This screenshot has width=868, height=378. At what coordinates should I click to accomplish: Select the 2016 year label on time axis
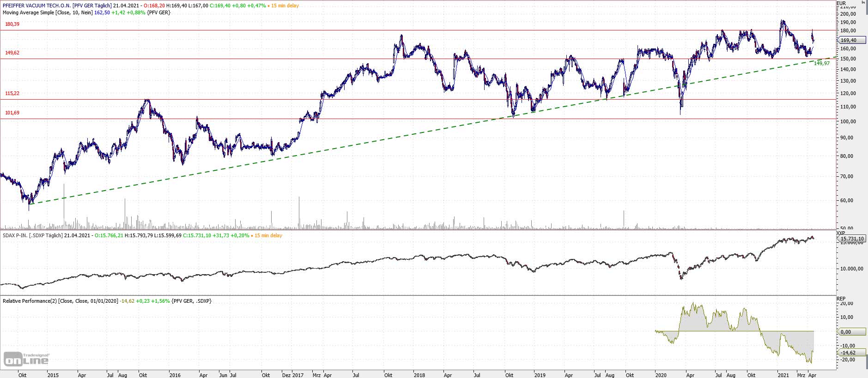tap(175, 375)
